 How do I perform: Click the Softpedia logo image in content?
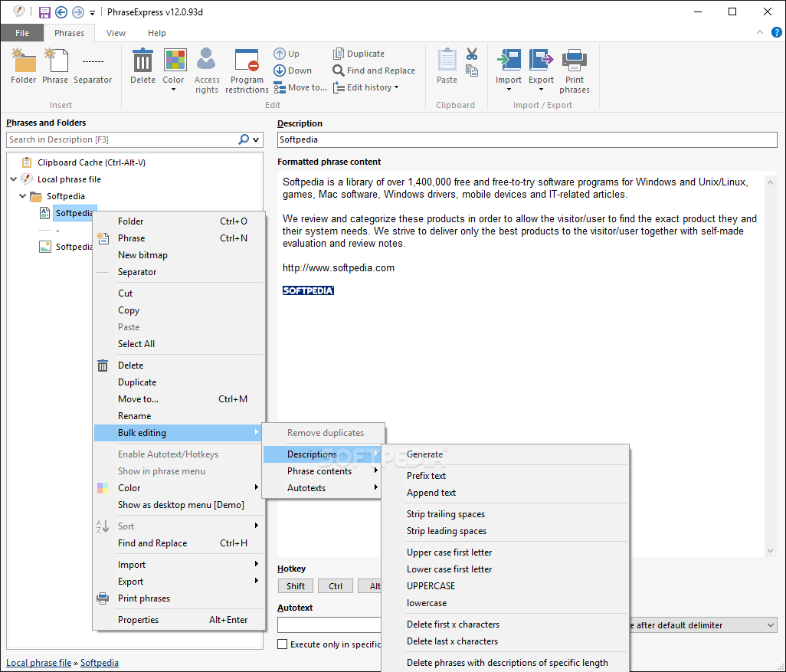point(308,290)
